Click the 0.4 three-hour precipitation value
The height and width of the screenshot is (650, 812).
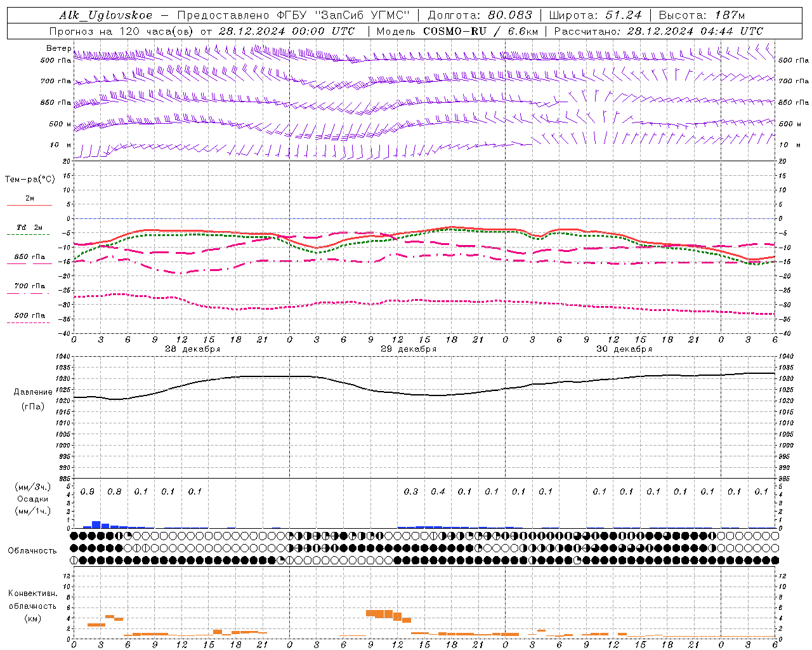pyautogui.click(x=438, y=491)
